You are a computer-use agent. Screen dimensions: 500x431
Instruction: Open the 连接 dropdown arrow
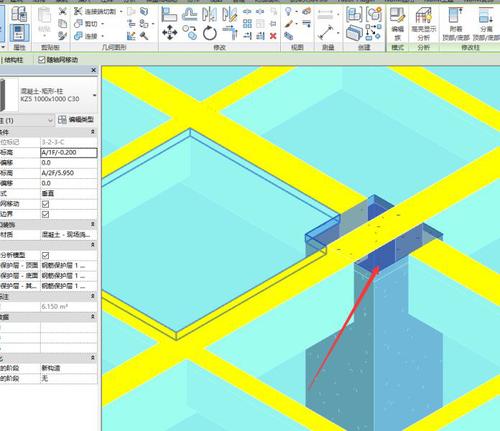coord(103,35)
